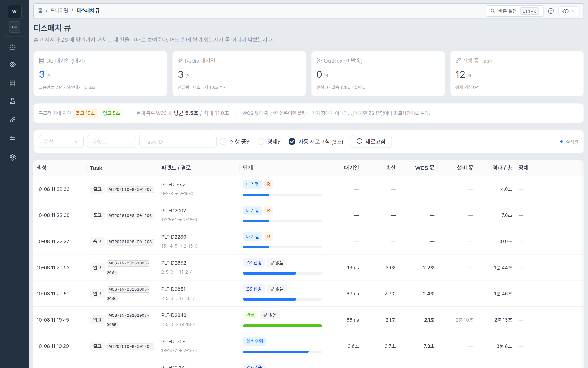588x368 pixels.
Task: Click task tag WT20261008-001204
Action: point(130,346)
